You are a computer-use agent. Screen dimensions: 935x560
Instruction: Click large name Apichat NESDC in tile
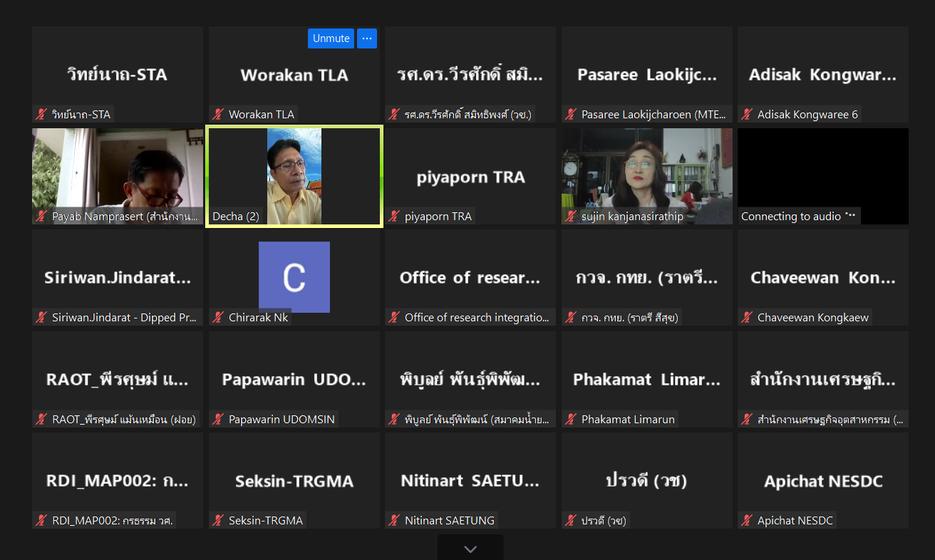[x=823, y=482]
